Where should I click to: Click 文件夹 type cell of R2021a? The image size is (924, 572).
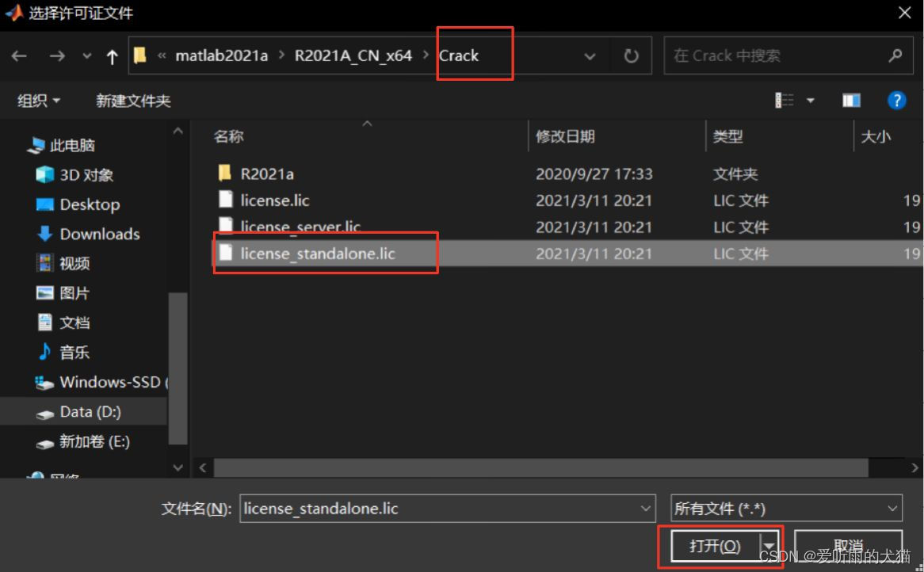[735, 174]
